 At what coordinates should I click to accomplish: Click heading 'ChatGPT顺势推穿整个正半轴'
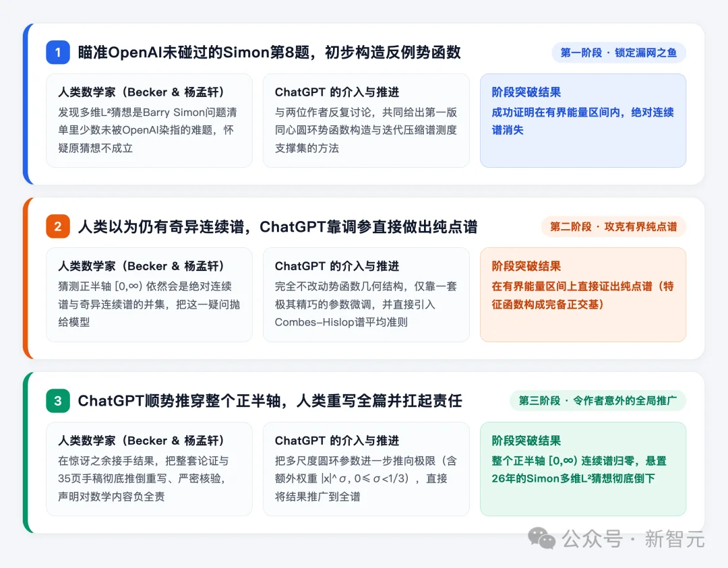click(x=179, y=400)
